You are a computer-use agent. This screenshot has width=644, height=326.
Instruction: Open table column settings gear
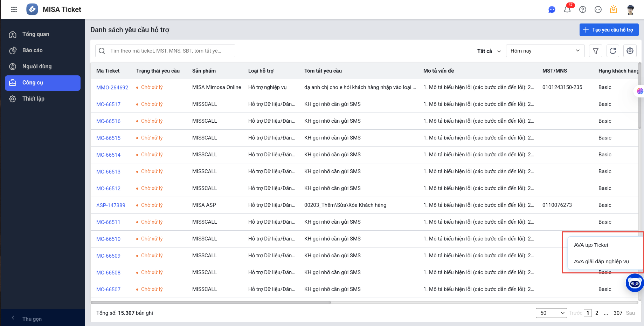630,51
